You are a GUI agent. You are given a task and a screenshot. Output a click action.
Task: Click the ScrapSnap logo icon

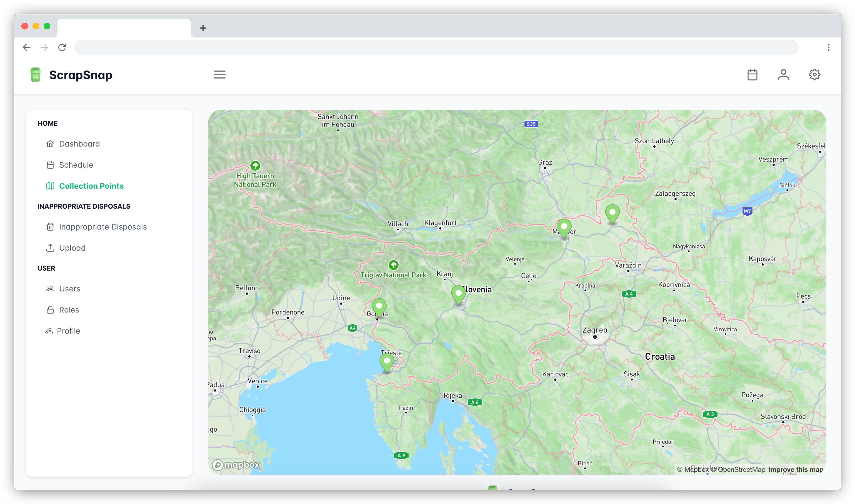click(36, 74)
